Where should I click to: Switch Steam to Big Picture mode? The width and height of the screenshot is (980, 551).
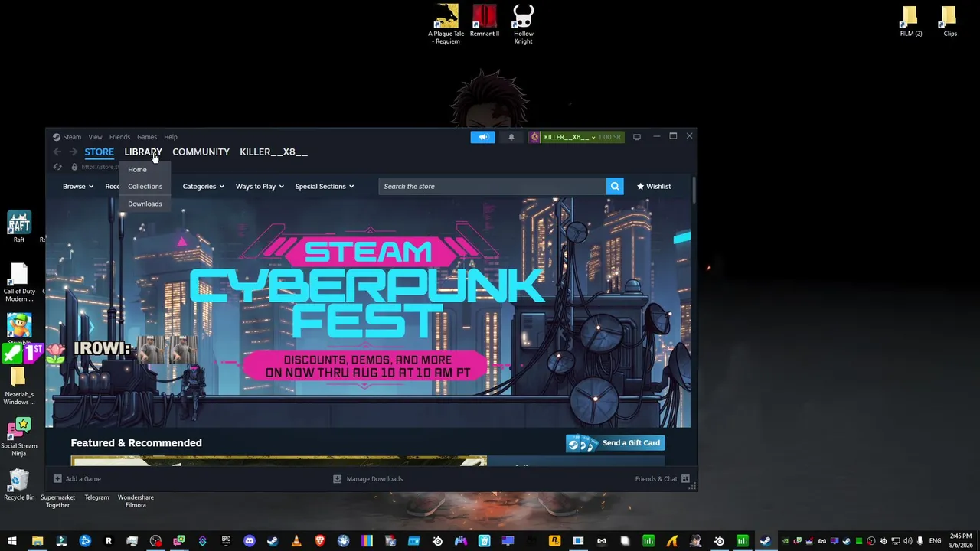pyautogui.click(x=636, y=137)
